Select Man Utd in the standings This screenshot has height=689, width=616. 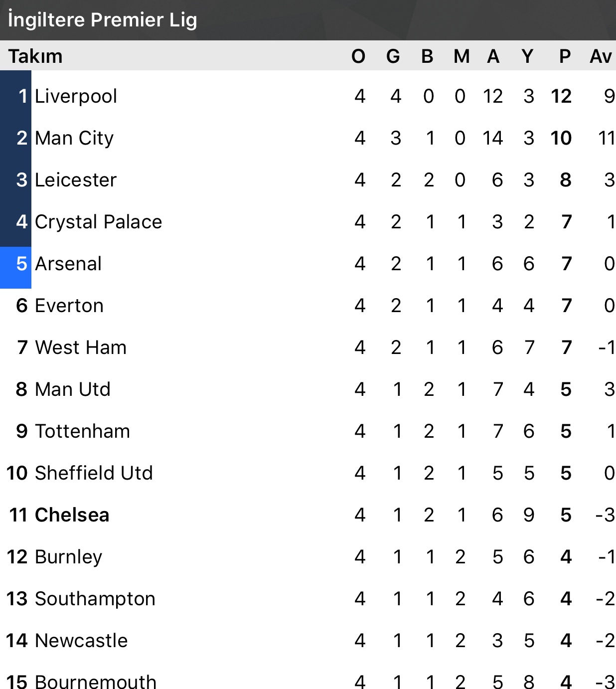pos(73,389)
